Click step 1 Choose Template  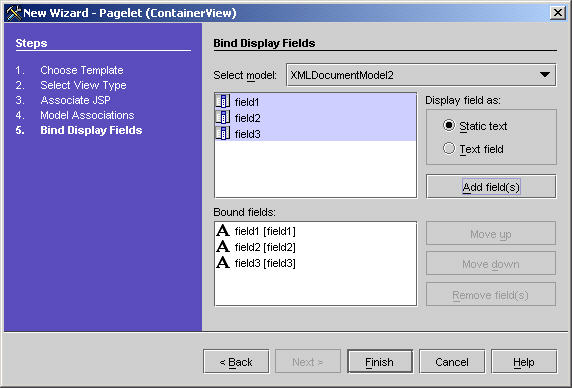coord(82,70)
